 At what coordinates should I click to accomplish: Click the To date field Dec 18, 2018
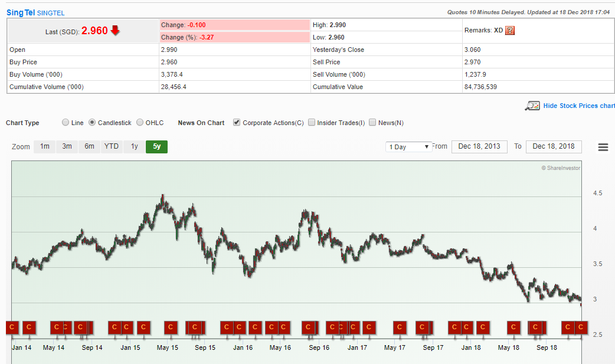pyautogui.click(x=553, y=146)
